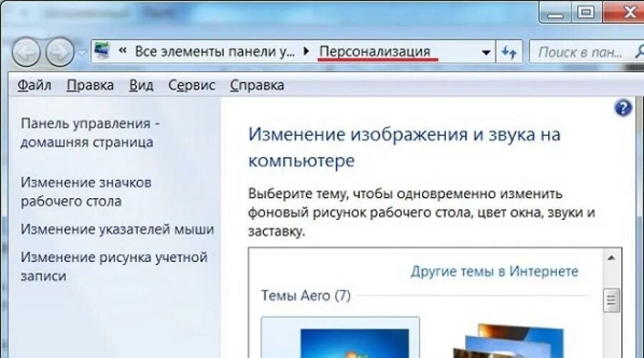Click the blue Help question mark icon
This screenshot has width=644, height=358.
pos(623,109)
